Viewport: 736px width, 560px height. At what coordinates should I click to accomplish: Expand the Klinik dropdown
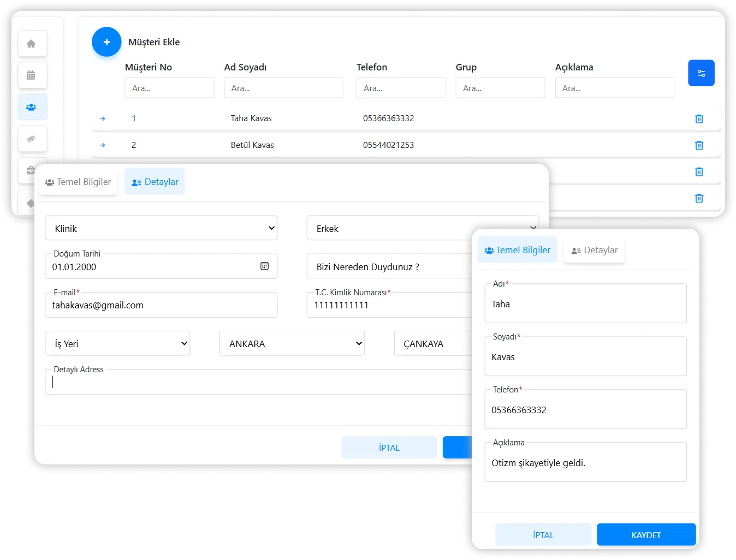pyautogui.click(x=161, y=228)
